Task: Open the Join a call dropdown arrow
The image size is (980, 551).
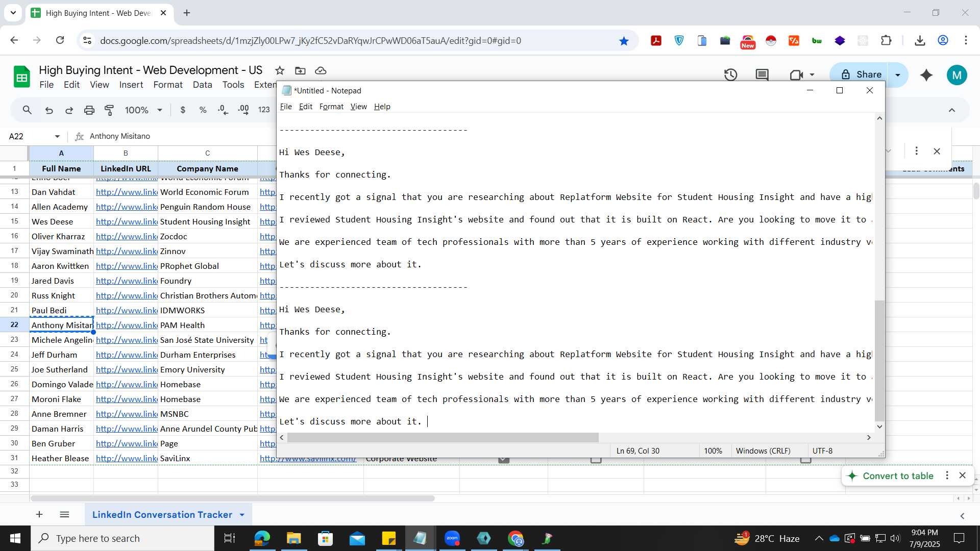Action: 812,75
